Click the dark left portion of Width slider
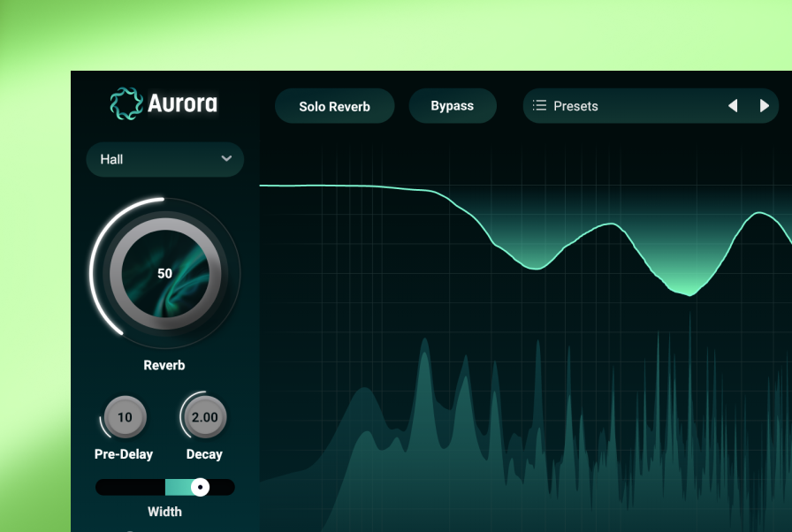Screen dimensions: 792x532 129,487
